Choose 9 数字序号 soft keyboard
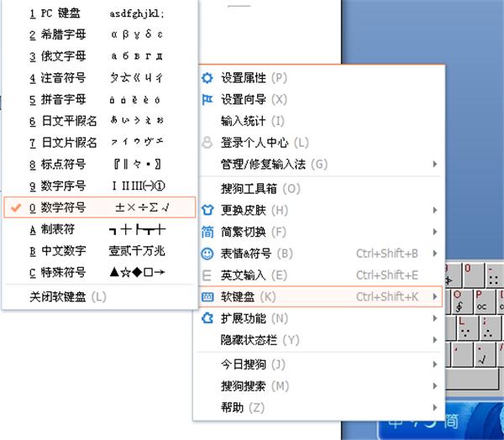Screen dimensions: 504x440 click(x=100, y=186)
